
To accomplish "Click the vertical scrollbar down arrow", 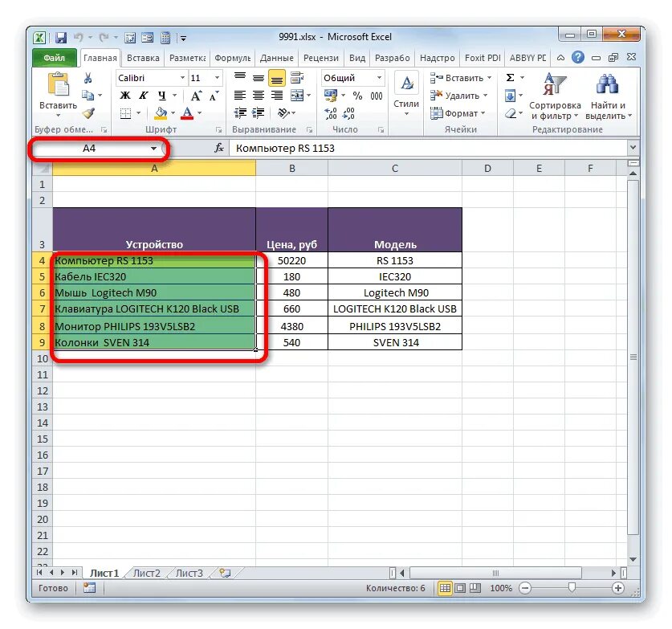I will [633, 559].
